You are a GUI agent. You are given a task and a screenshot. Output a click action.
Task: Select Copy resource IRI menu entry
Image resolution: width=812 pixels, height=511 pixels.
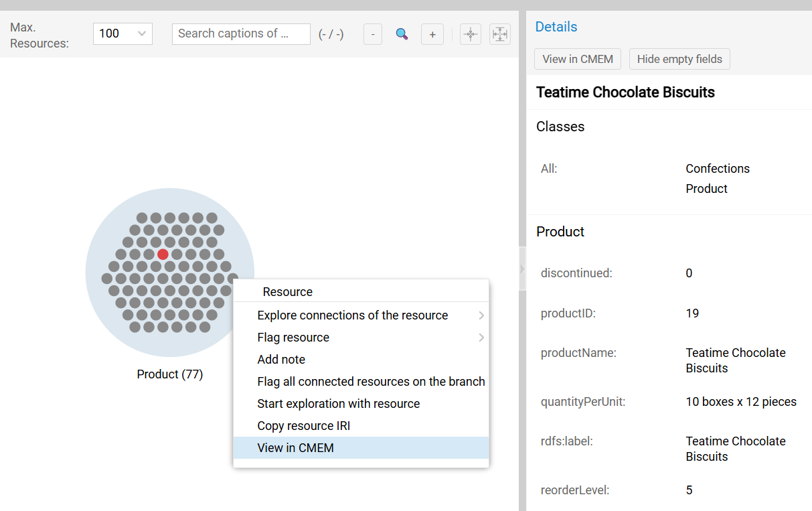pos(303,425)
